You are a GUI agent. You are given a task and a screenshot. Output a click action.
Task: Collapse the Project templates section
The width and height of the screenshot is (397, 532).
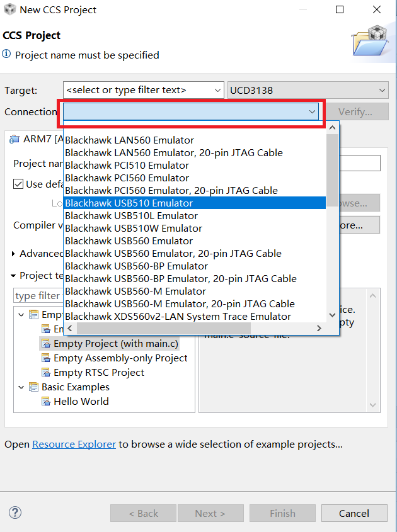[x=13, y=276]
